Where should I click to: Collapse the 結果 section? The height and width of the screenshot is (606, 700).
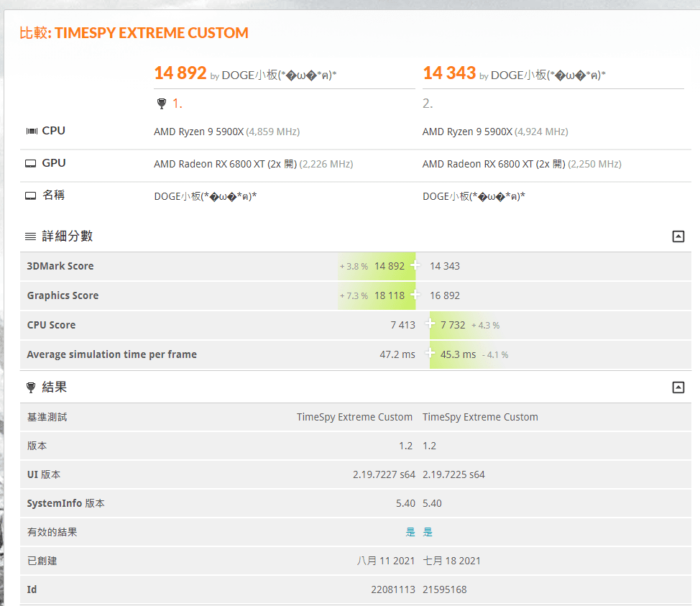[x=678, y=387]
